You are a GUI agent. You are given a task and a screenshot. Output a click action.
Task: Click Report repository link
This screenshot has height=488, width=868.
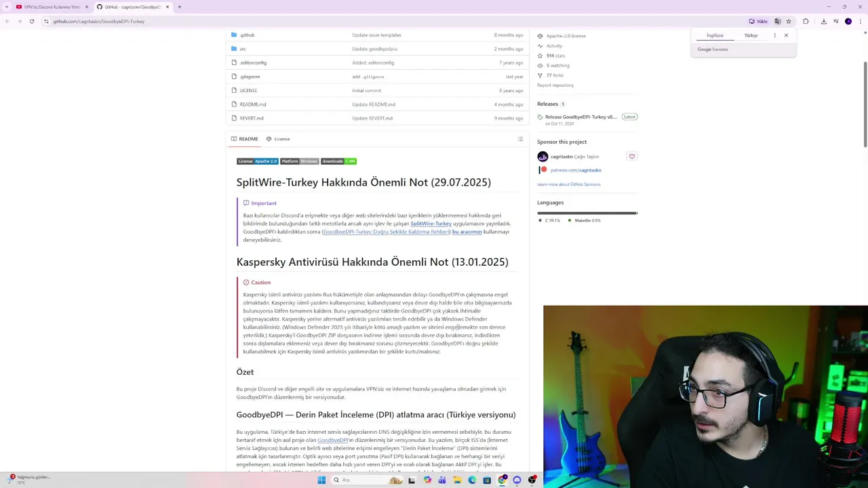click(555, 85)
